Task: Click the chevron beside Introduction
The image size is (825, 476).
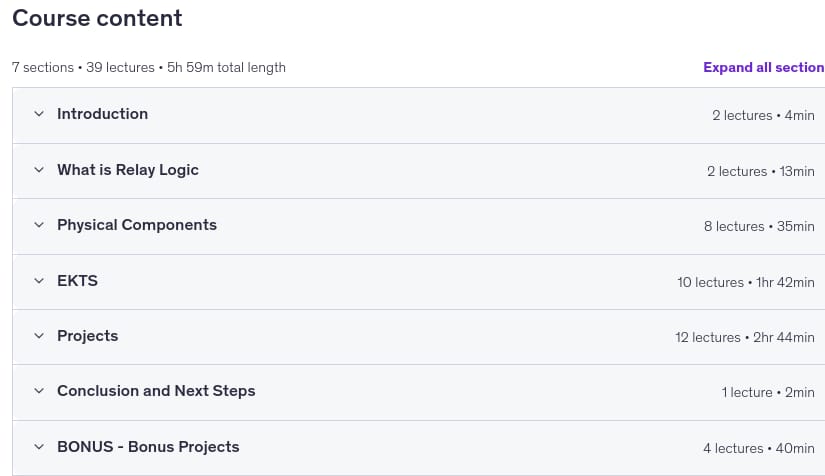Action: click(x=39, y=114)
